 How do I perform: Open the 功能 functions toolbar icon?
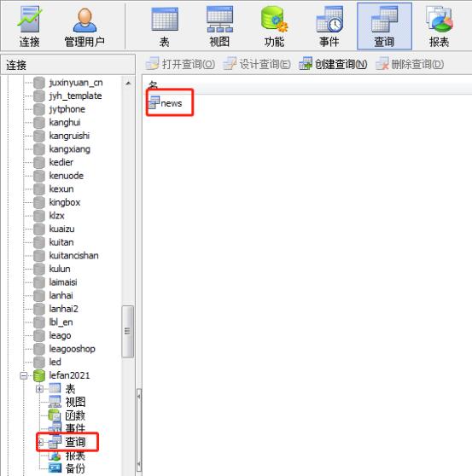(274, 26)
